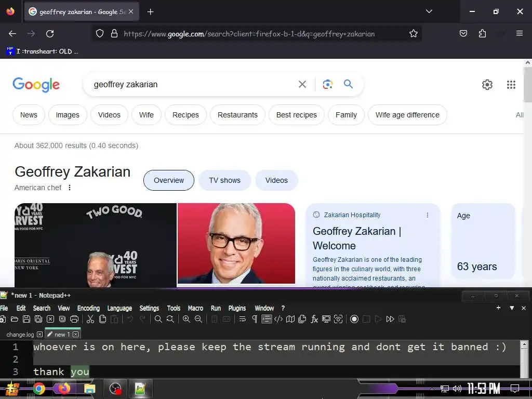
Task: Open the Document Map panel icon
Action: click(290, 319)
